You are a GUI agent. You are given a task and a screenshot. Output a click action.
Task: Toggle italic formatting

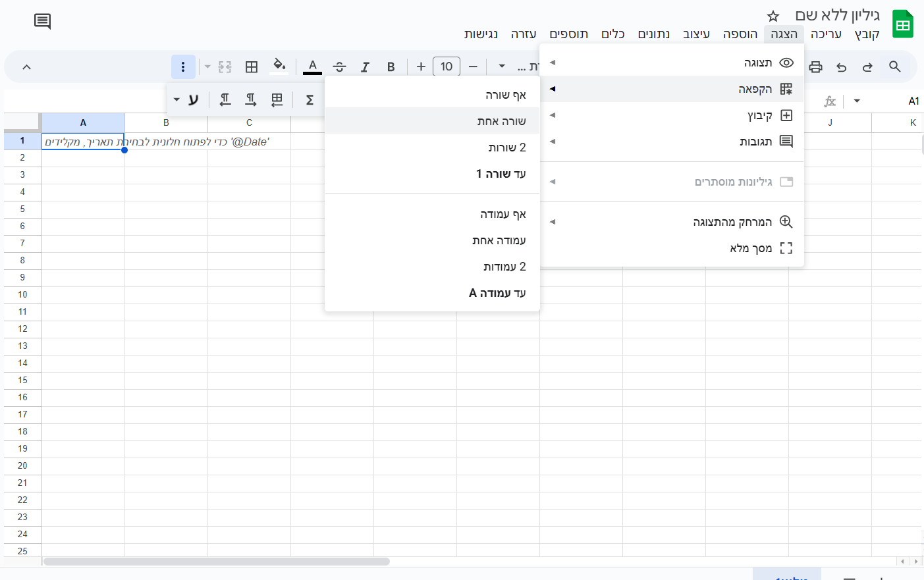tap(365, 66)
